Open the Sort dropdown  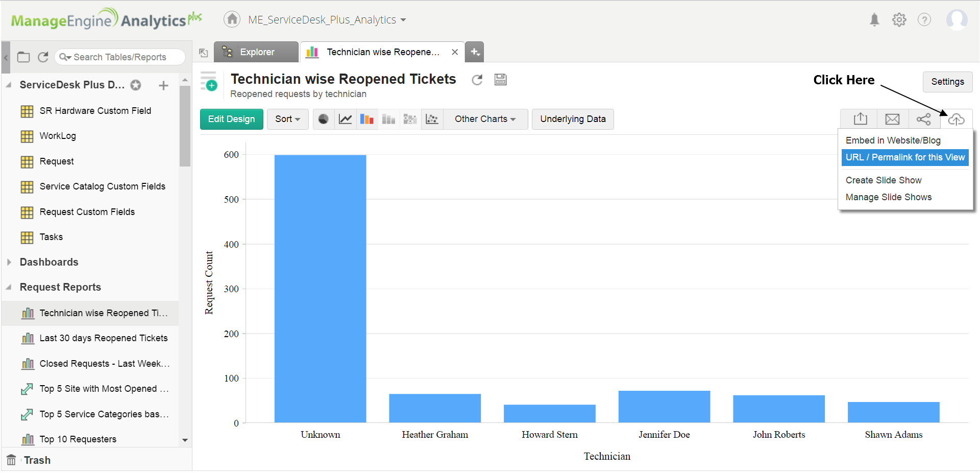tap(287, 119)
